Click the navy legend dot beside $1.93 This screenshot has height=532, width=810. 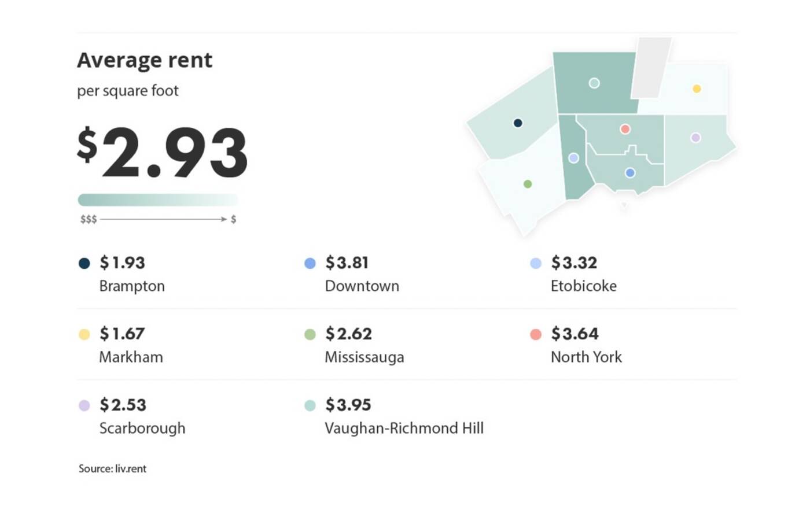point(84,263)
